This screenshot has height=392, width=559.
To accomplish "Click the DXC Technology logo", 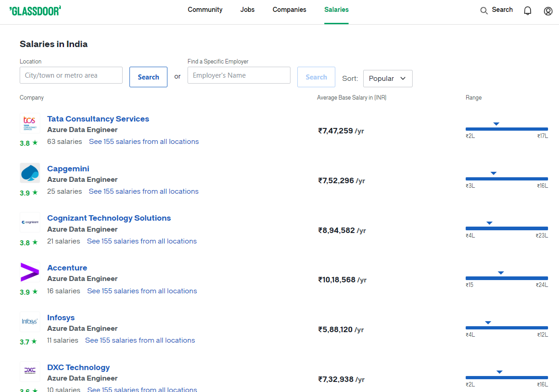I will click(30, 371).
